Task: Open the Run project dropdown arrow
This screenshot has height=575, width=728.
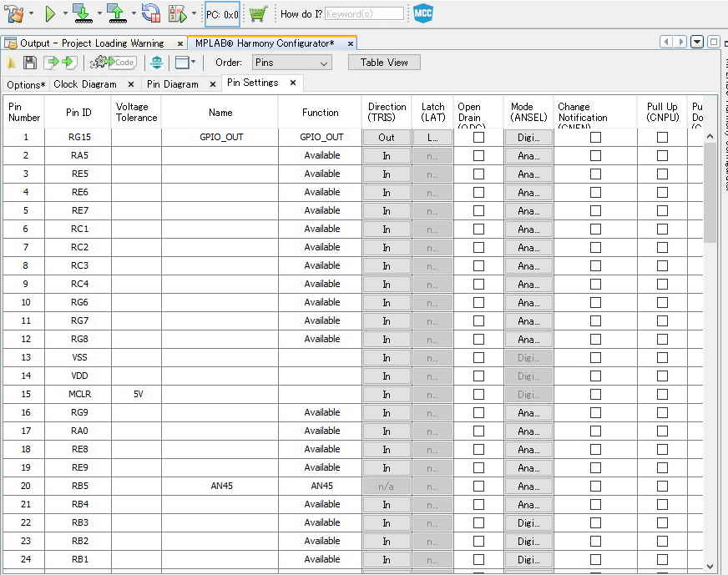Action: (65, 14)
